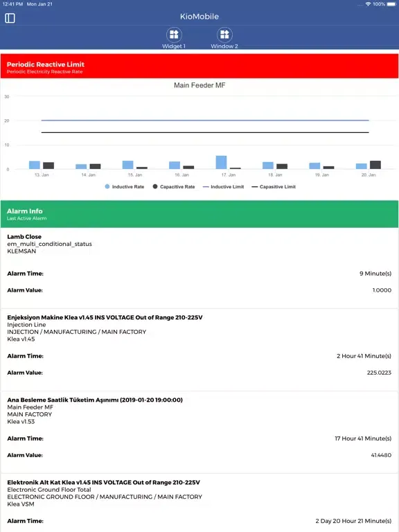
Task: Tap the 12:41 PM clock in status bar
Action: [12, 4]
